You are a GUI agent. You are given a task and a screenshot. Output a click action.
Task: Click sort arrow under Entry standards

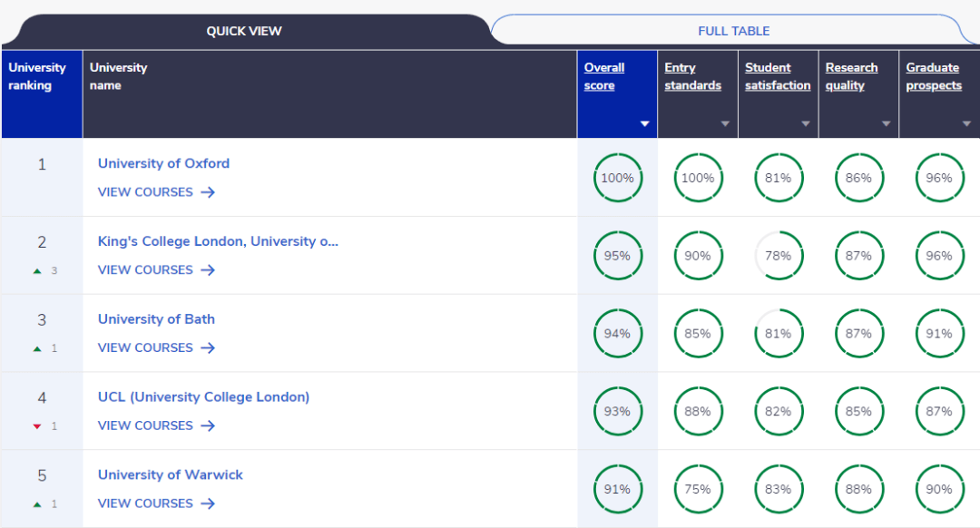725,123
